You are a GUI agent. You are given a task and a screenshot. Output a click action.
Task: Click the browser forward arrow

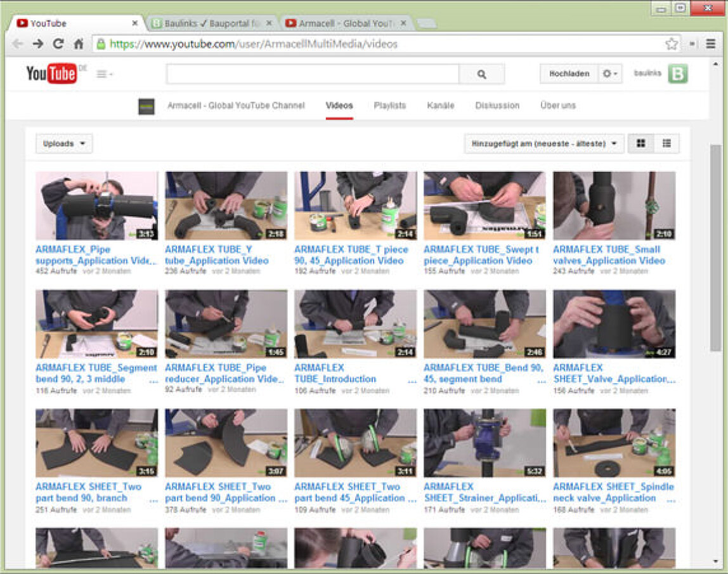coord(38,44)
